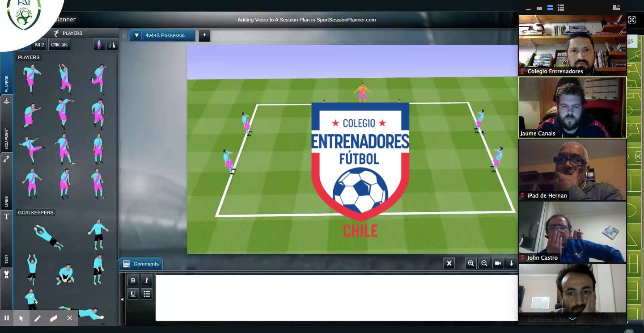
Task: Click the mirror flip icon beside Officials
Action: click(112, 45)
